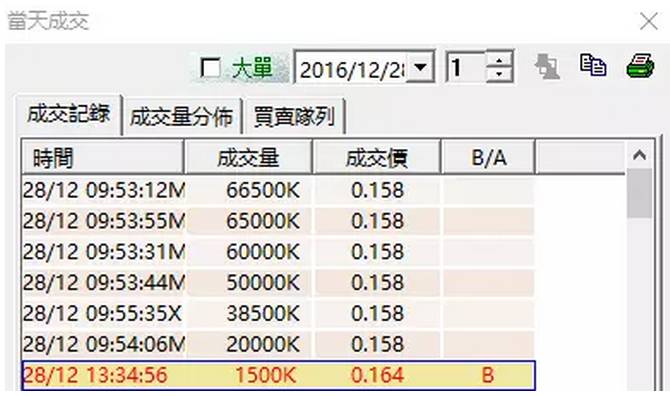The width and height of the screenshot is (670, 396).
Task: Switch to the 成交記錄 tab
Action: 68,114
